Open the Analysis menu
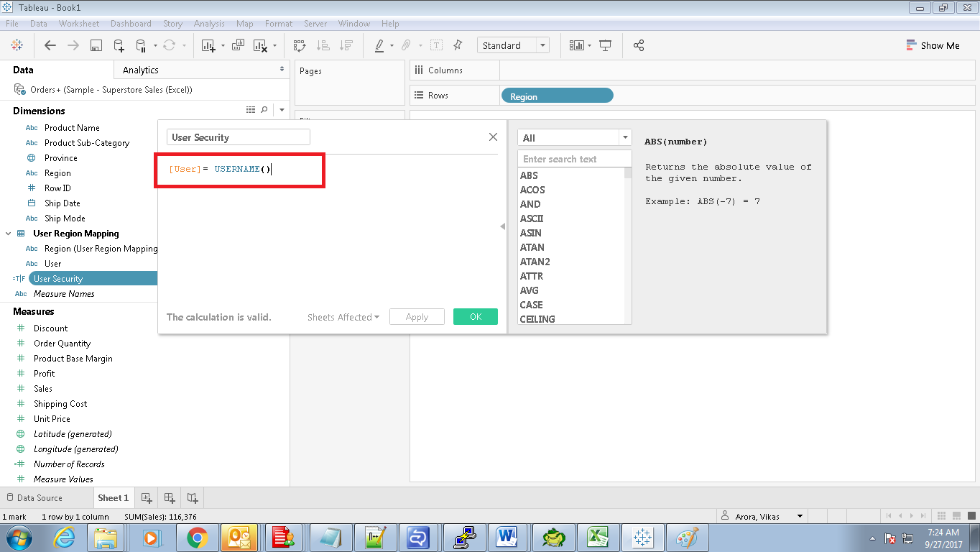Screen dimensions: 980x552 pyautogui.click(x=209, y=23)
